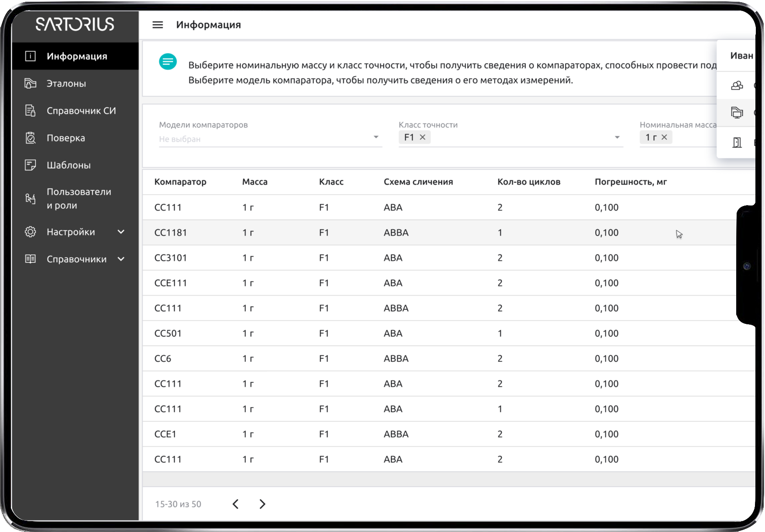The height and width of the screenshot is (532, 765).
Task: Open the Класс точности dropdown
Action: pyautogui.click(x=617, y=137)
